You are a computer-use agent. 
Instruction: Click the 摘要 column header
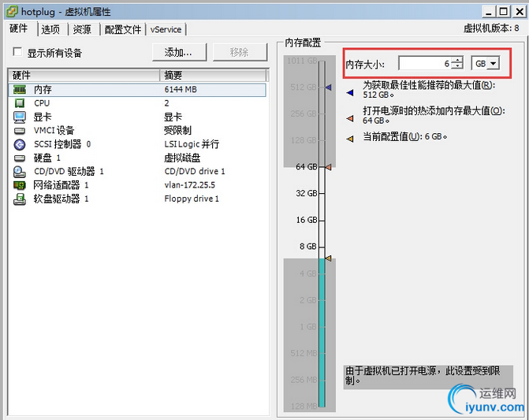[213, 75]
